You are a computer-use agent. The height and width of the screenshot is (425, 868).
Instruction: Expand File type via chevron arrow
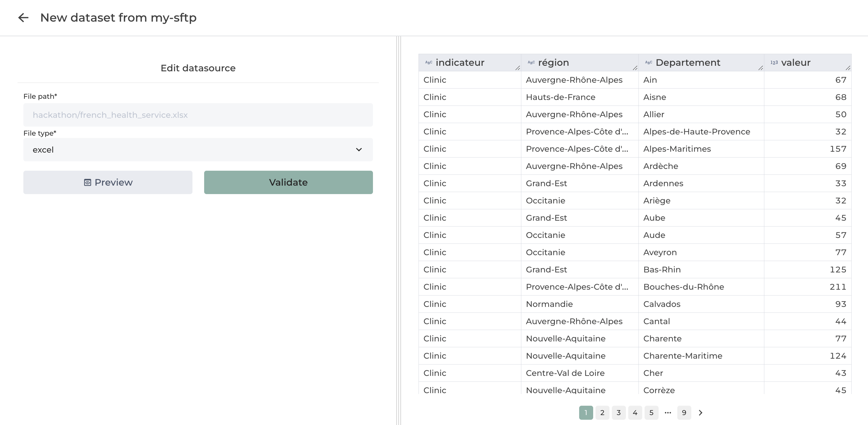pos(359,149)
